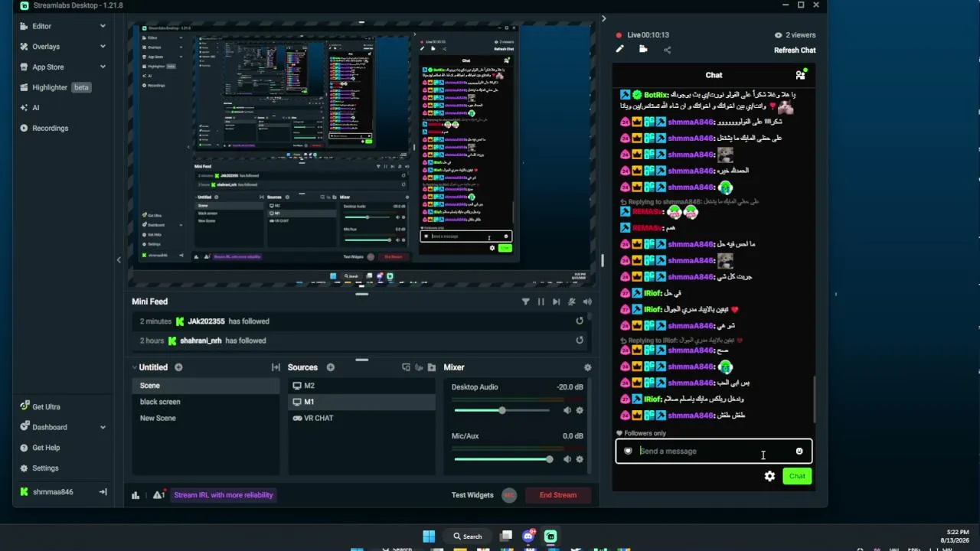The image size is (980, 551).
Task: Add a source folder
Action: [x=432, y=367]
